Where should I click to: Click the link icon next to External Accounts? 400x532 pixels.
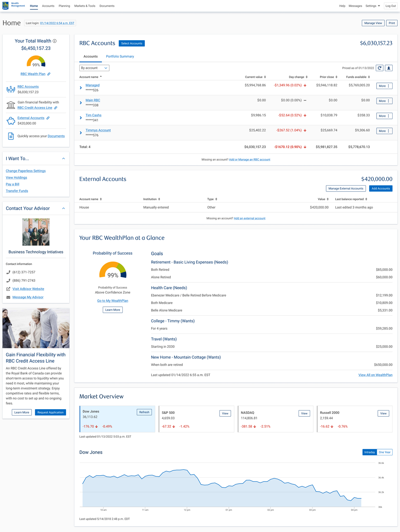click(x=48, y=118)
